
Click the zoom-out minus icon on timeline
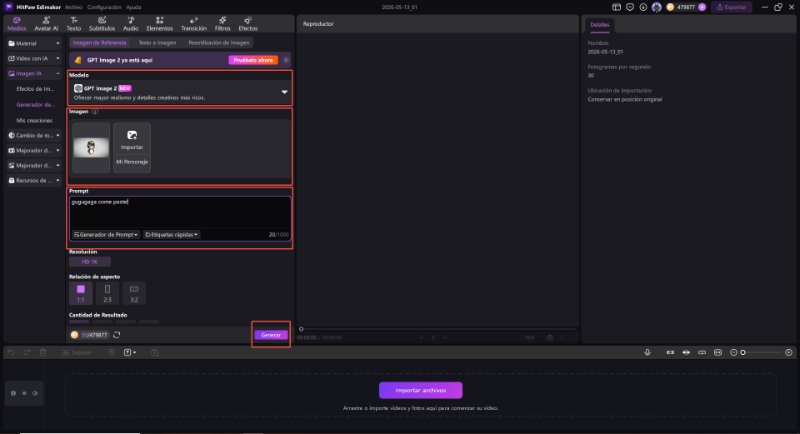click(734, 352)
